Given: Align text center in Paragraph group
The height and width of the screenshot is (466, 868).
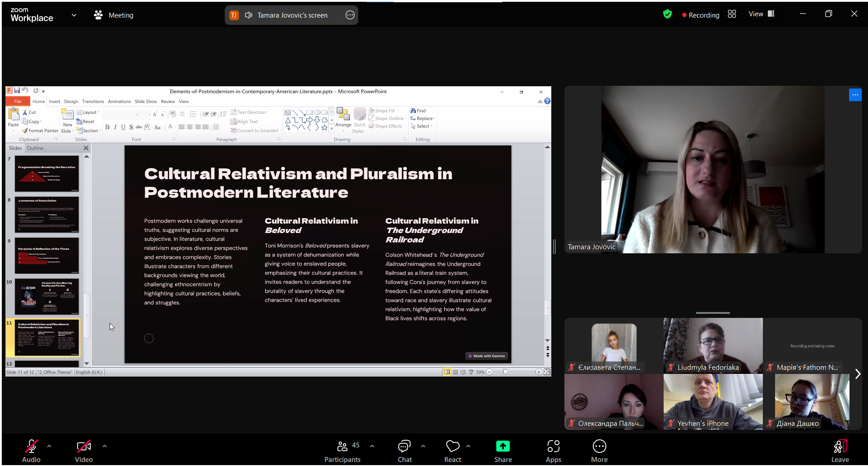Looking at the screenshot, I should point(190,127).
